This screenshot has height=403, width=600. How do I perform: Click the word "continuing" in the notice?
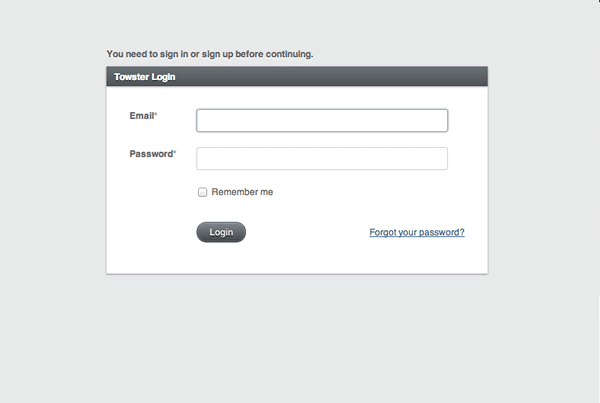[285, 54]
